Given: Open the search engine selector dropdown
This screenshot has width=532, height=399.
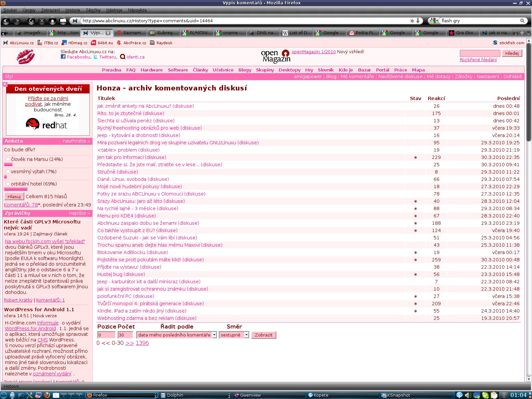Looking at the screenshot, I should point(433,21).
